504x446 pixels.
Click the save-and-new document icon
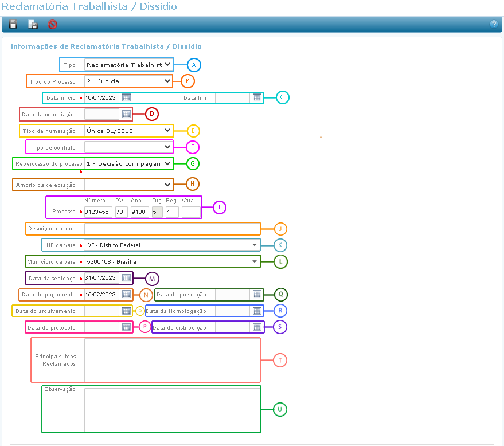33,25
